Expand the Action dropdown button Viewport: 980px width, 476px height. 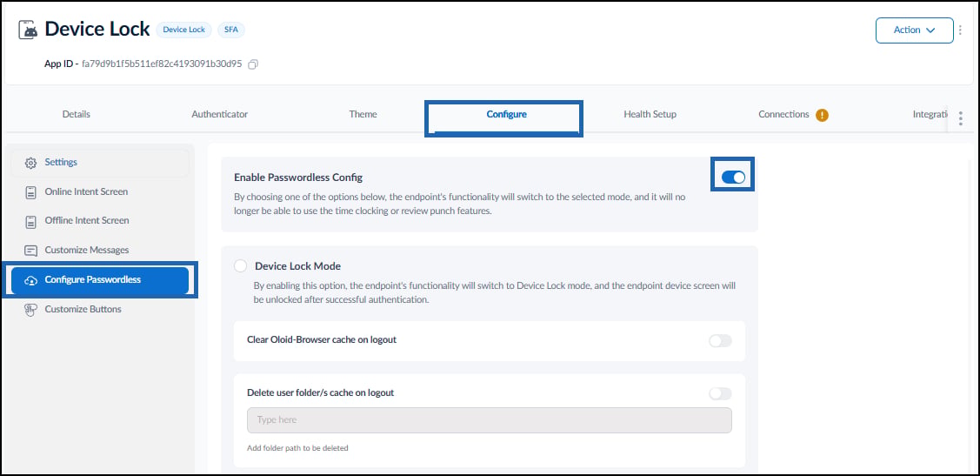[915, 30]
